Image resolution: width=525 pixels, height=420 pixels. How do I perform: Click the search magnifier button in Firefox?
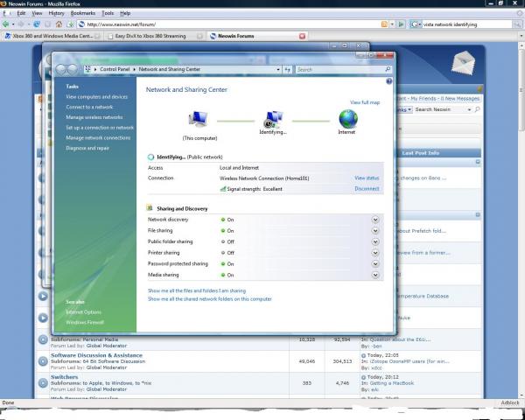(517, 24)
